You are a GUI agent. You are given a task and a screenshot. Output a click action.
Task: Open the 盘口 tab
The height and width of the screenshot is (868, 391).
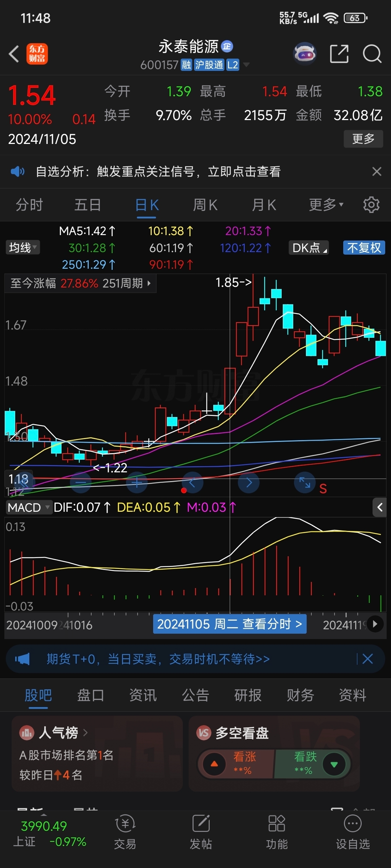tap(91, 695)
